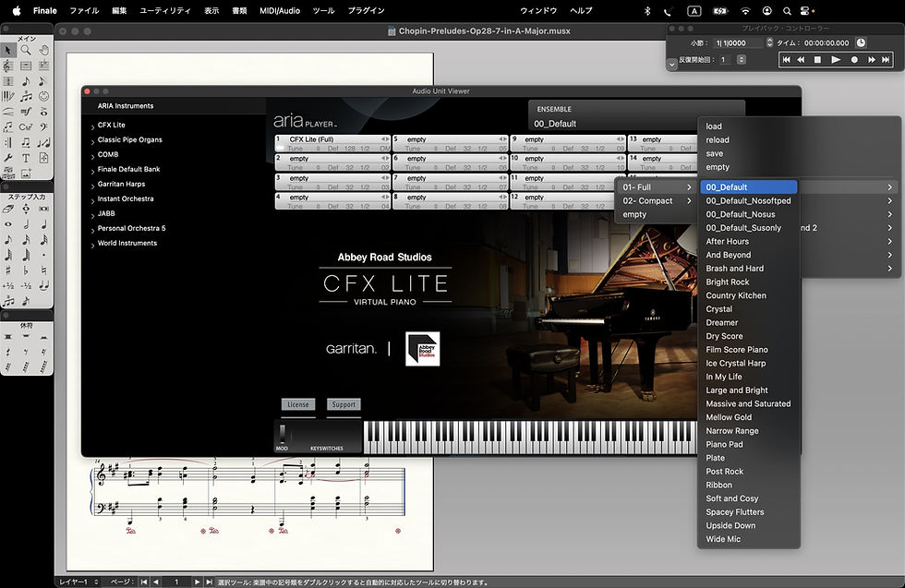Choose the augmentation dot icon
The image size is (905, 588).
click(43, 255)
